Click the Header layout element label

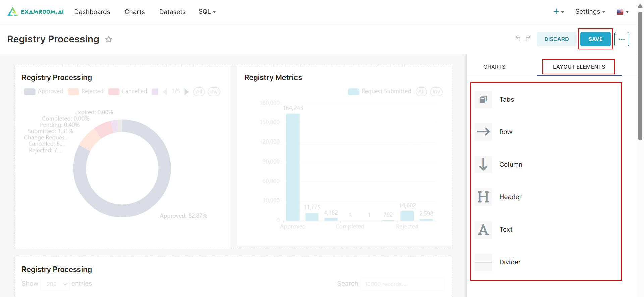pos(511,197)
